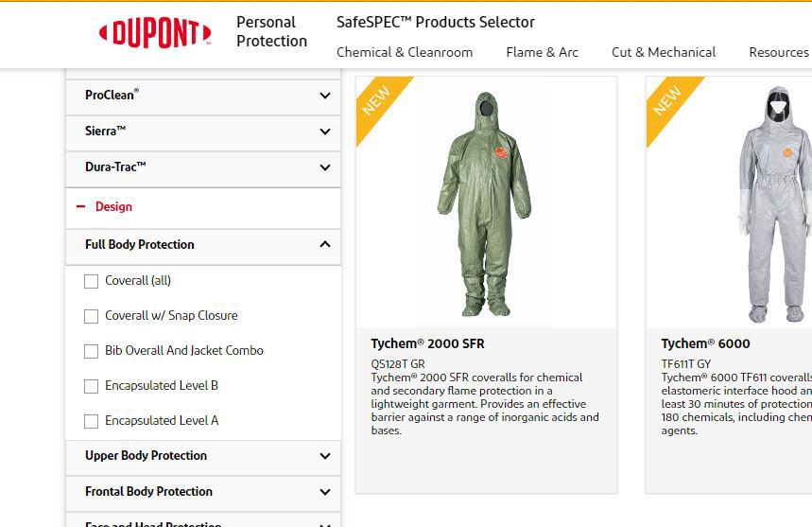Expand Upper Body Protection section

click(325, 456)
